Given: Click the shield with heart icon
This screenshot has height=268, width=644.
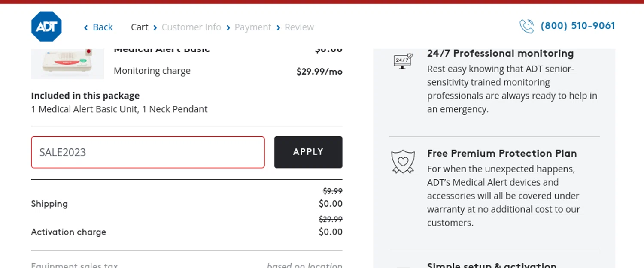Looking at the screenshot, I should pos(403,161).
